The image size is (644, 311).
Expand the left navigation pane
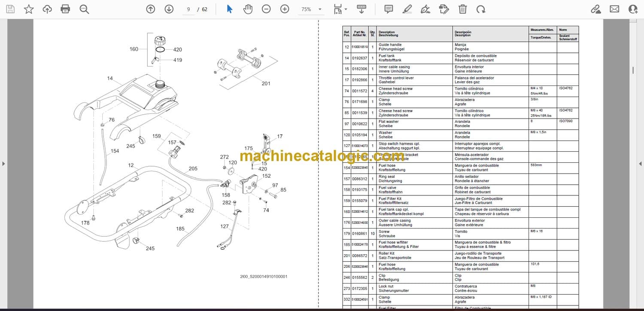[x=4, y=164]
